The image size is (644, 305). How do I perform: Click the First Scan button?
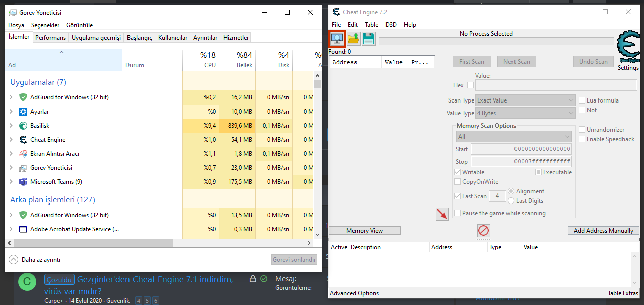[472, 62]
